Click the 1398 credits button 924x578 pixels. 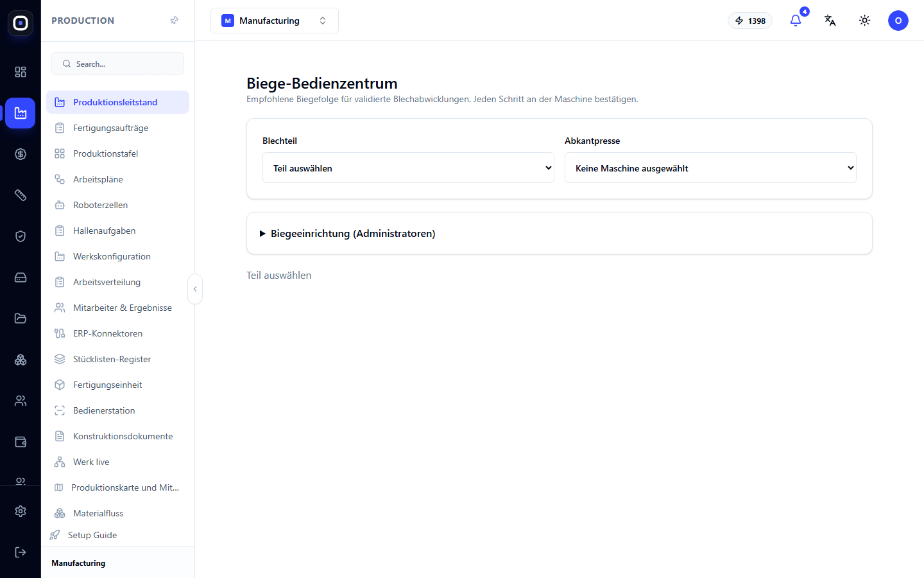[x=750, y=21]
